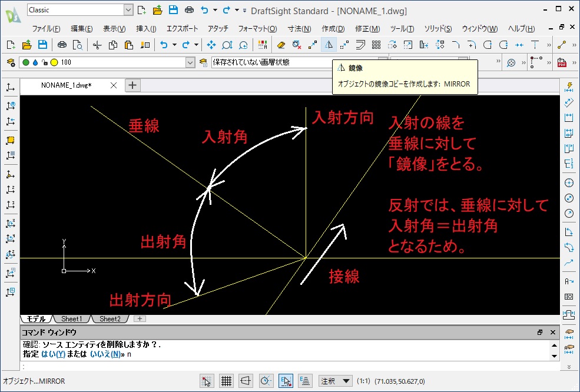
Task: Toggle Snap mode in the status bar
Action: point(207,381)
